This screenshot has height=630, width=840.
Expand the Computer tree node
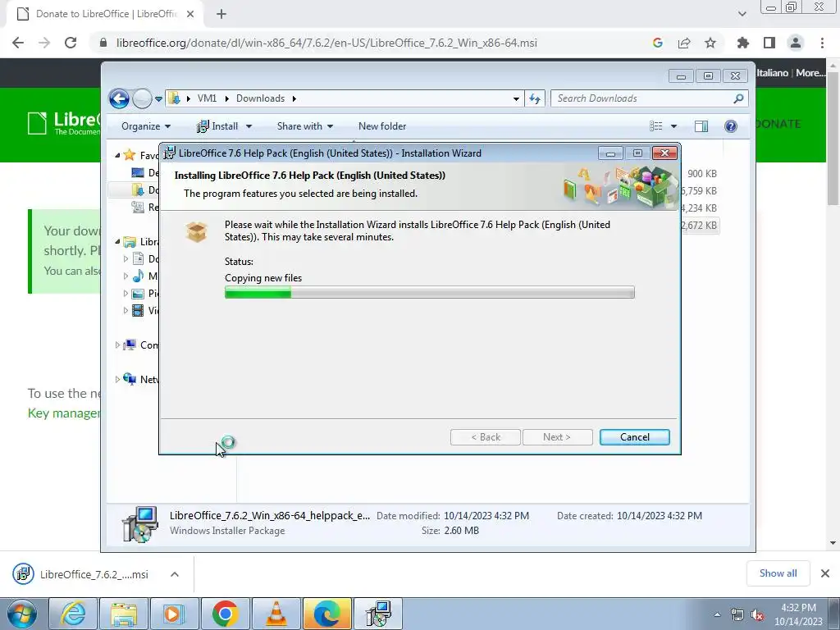coord(117,345)
